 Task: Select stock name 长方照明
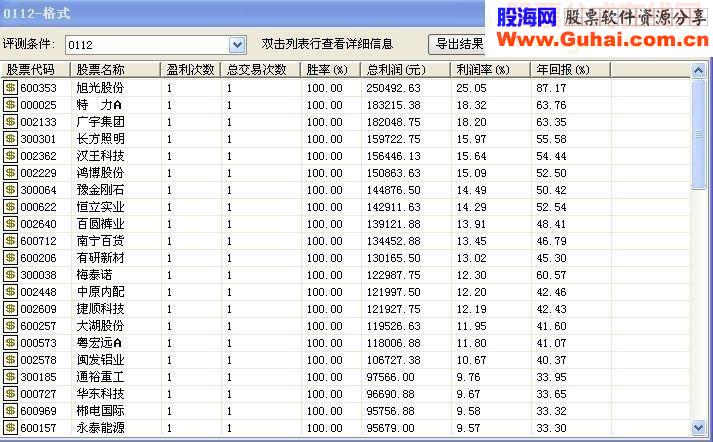[100, 139]
